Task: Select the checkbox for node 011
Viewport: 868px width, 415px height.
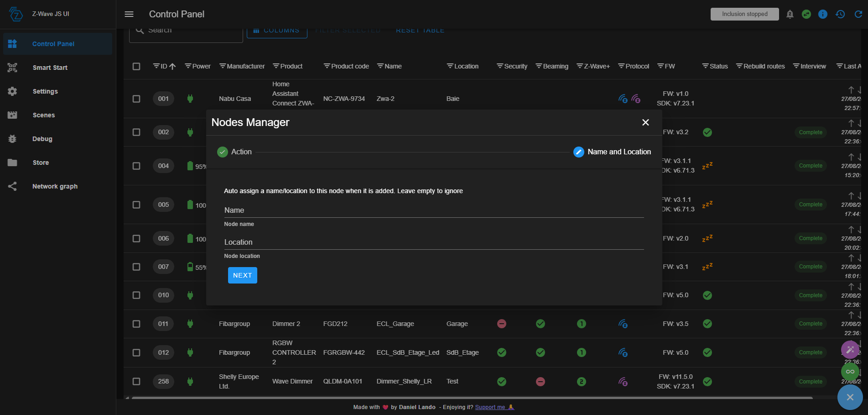Action: pos(136,324)
